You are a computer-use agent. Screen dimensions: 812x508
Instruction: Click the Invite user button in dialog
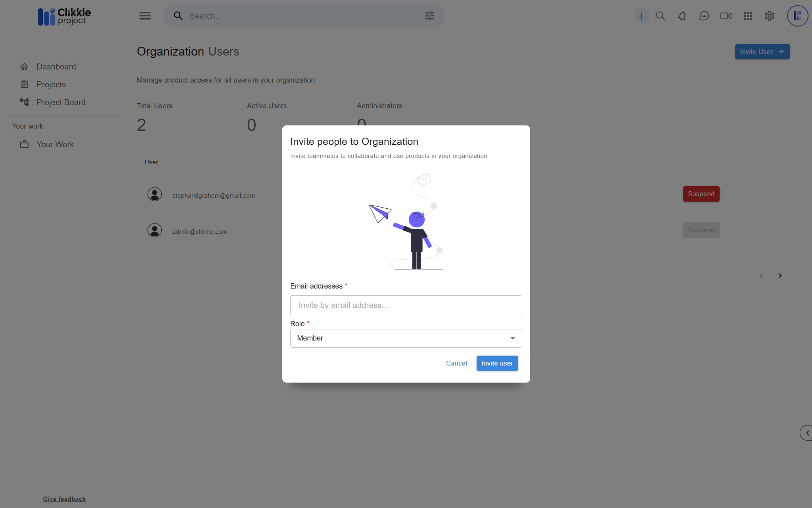pyautogui.click(x=497, y=363)
